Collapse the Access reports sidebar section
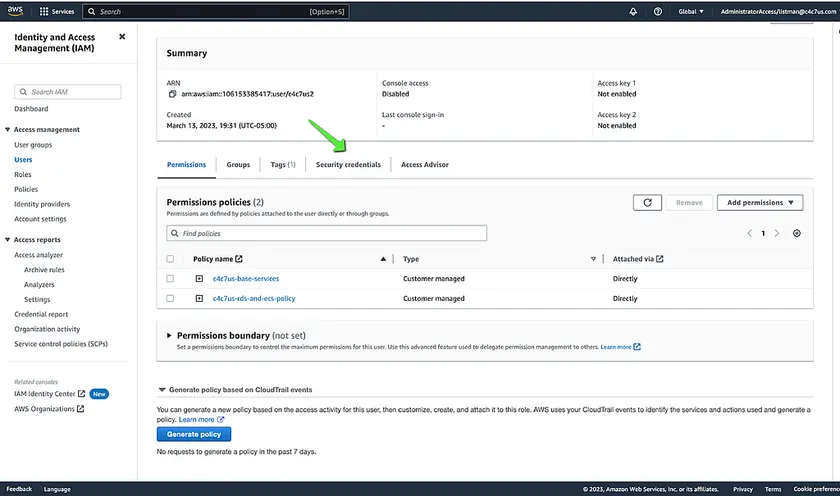This screenshot has width=840, height=496. click(x=8, y=239)
